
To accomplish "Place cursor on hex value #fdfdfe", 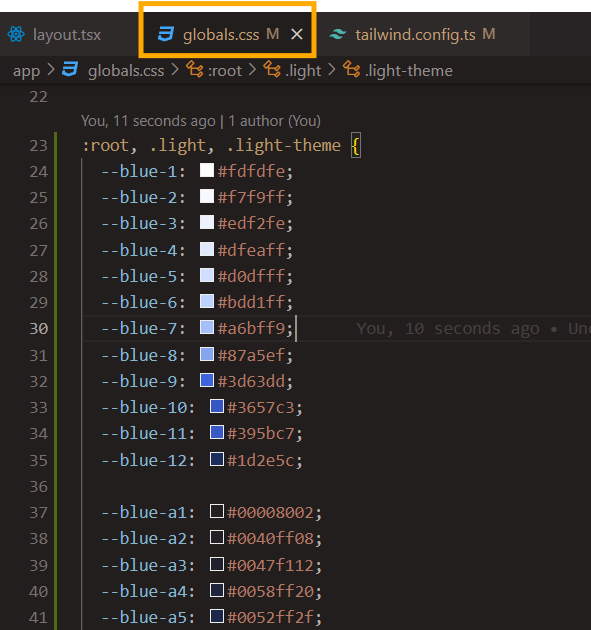I will 252,172.
